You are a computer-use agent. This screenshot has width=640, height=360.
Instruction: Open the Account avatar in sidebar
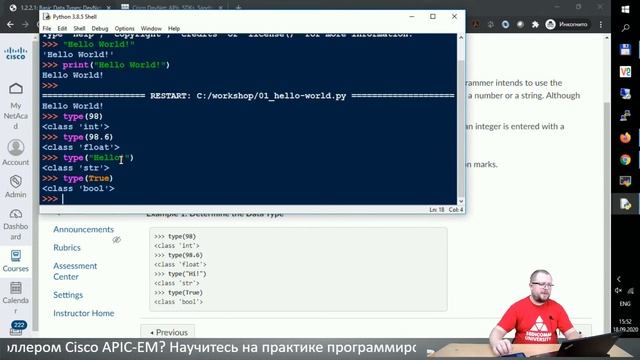[x=16, y=147]
